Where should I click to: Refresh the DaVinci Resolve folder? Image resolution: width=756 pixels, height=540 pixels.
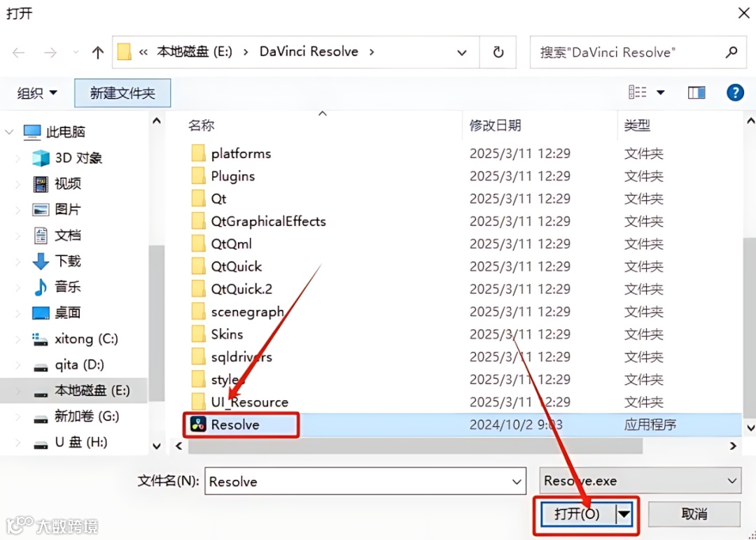point(498,52)
